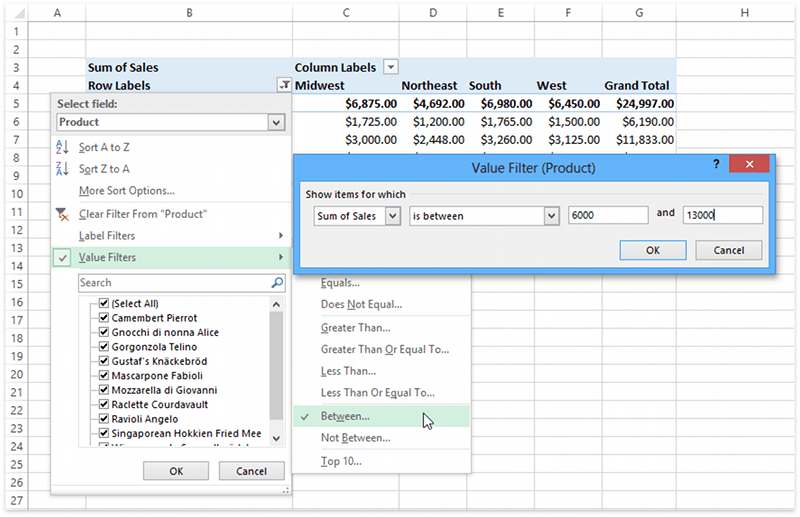The width and height of the screenshot is (800, 517).
Task: Click the item list scrollbar thumb
Action: pos(277,365)
